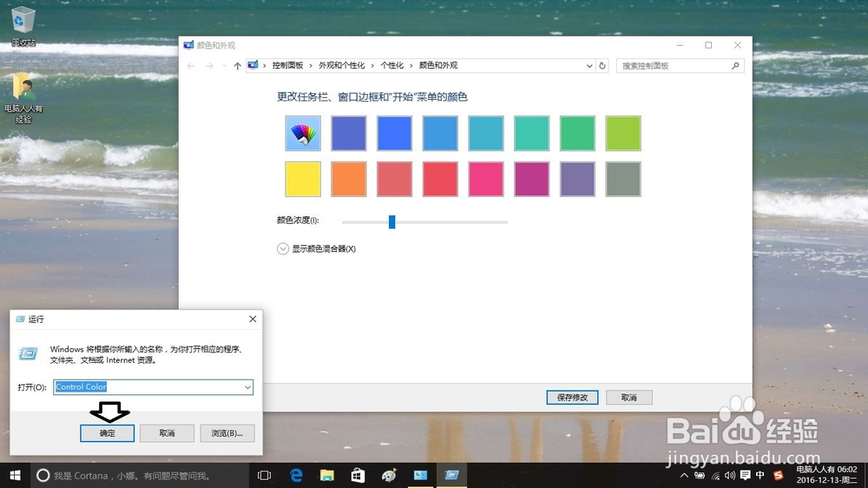
Task: Open the Windows Start menu
Action: pos(15,475)
